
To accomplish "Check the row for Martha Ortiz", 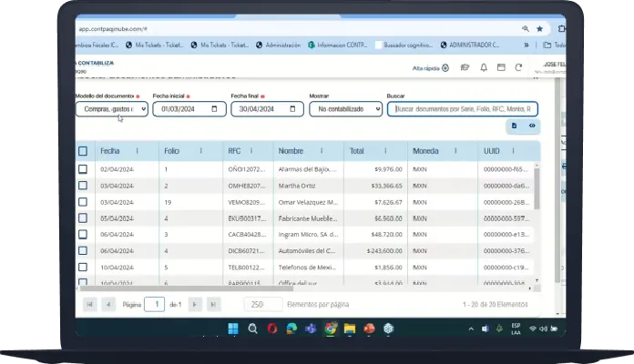I will (83, 186).
